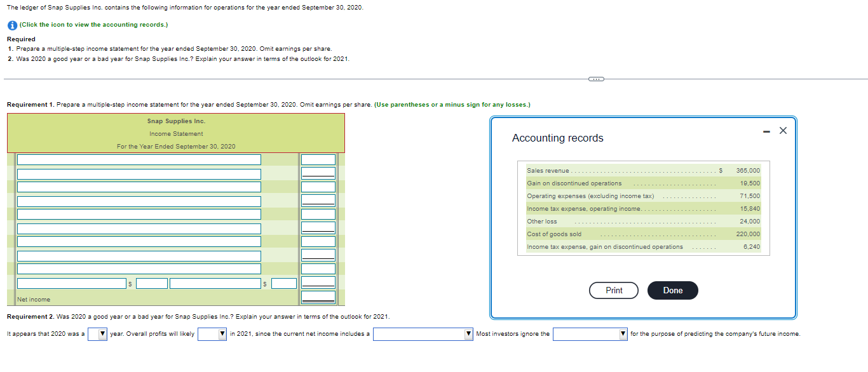This screenshot has height=372, width=868.
Task: Click the 'Accounting records' dialog title
Action: pyautogui.click(x=558, y=138)
